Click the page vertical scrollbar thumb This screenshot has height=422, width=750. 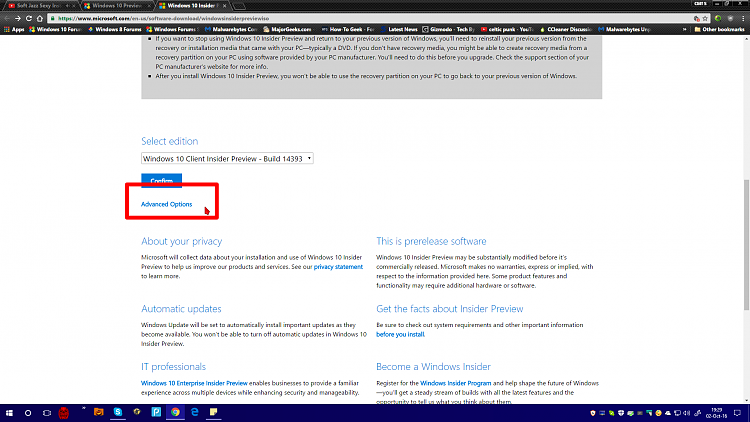click(x=746, y=244)
